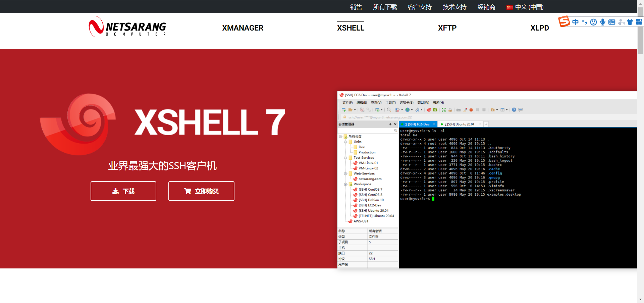
Task: Open the Sogou toolbox grid icon
Action: (x=639, y=22)
